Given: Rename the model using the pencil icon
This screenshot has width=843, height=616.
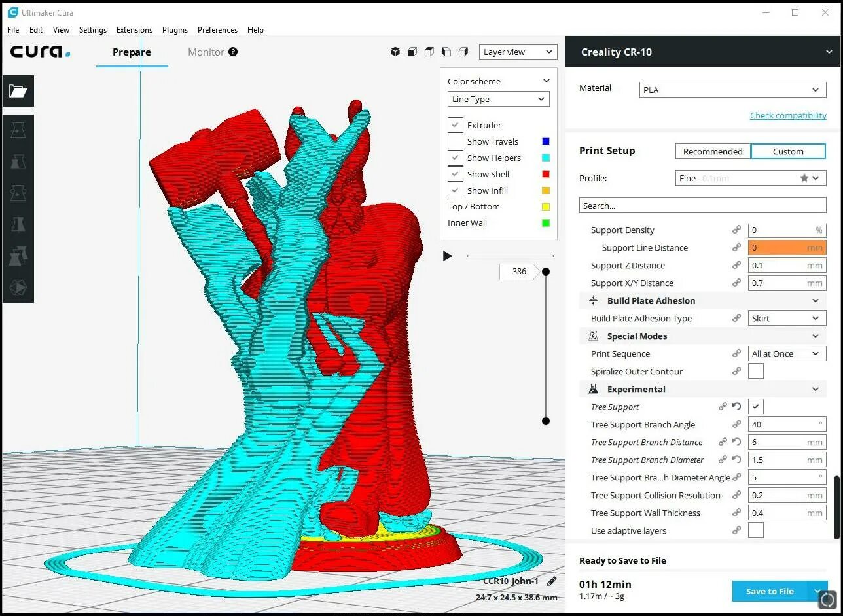Looking at the screenshot, I should (552, 581).
